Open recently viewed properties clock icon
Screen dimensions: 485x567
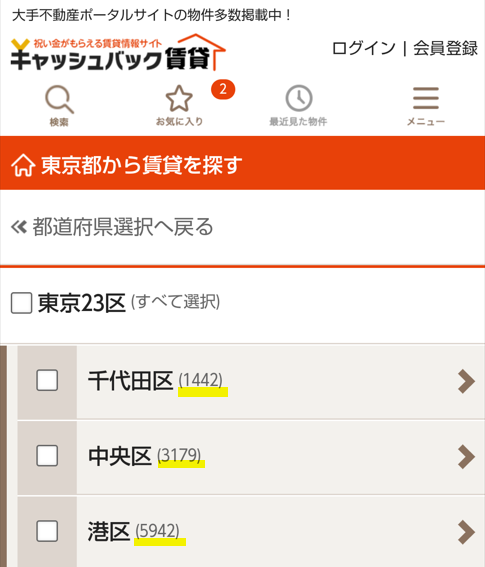[x=299, y=98]
